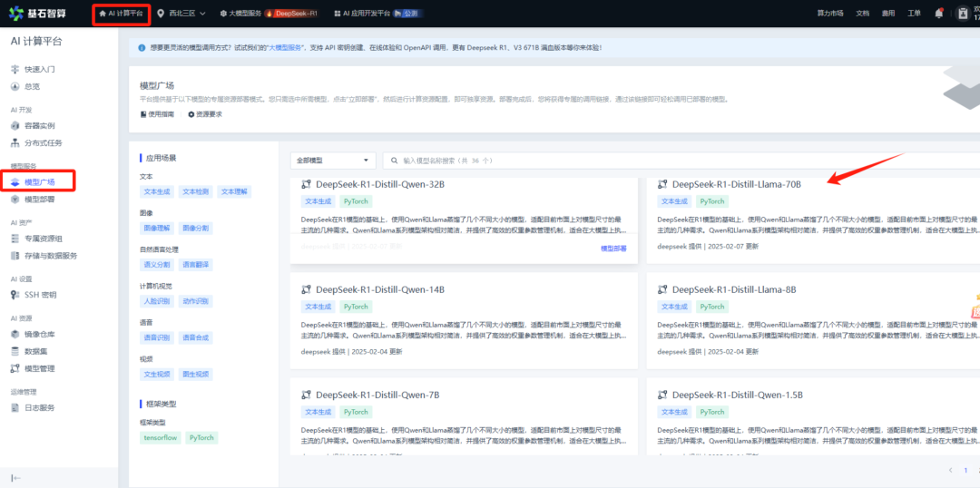
Task: Focus the model name search field
Action: [x=681, y=161]
